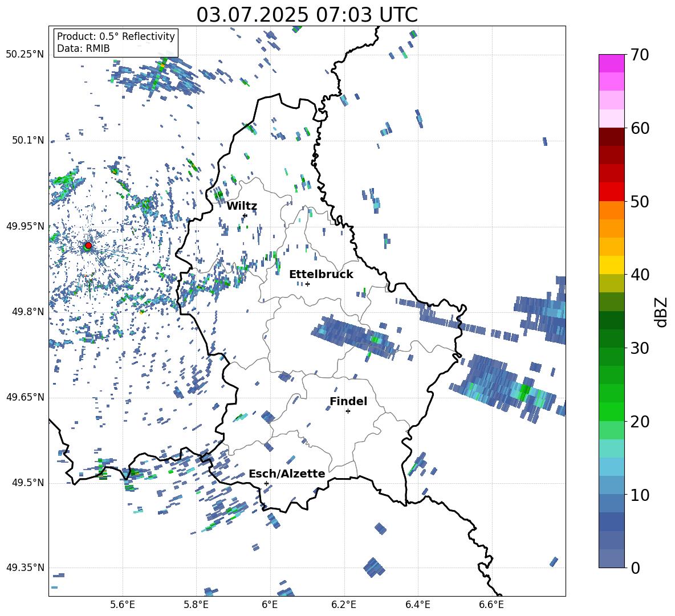The width and height of the screenshot is (675, 616).
Task: Click the 49.5°N latitude label
Action: pos(27,482)
